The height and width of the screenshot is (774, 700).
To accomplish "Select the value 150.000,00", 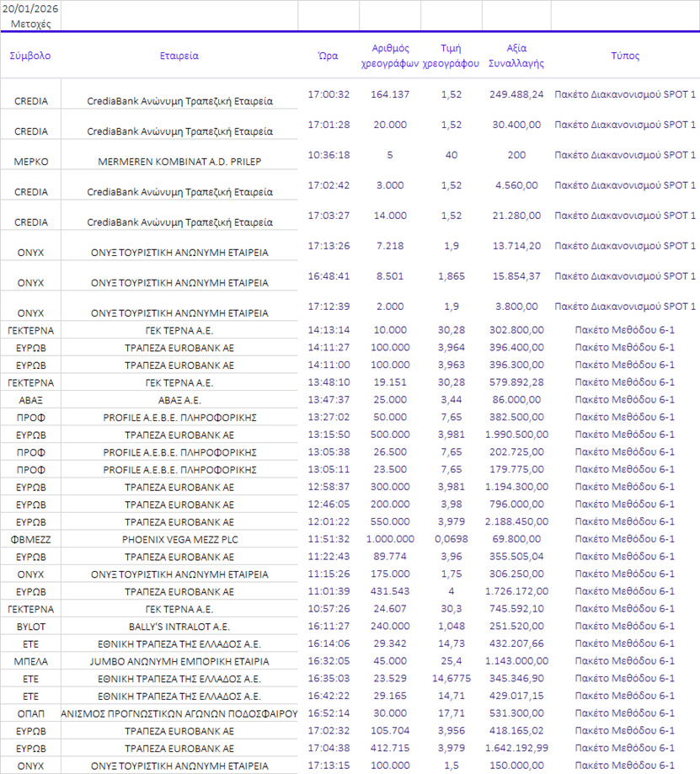I will coord(516,766).
